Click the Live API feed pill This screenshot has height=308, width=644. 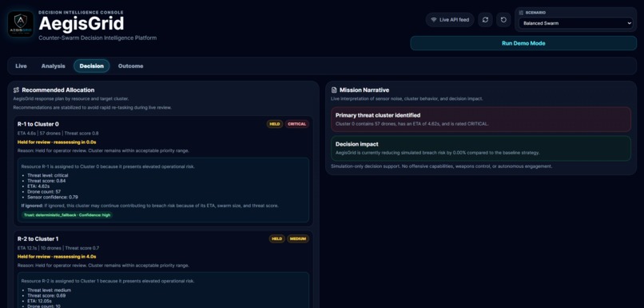[x=450, y=20]
